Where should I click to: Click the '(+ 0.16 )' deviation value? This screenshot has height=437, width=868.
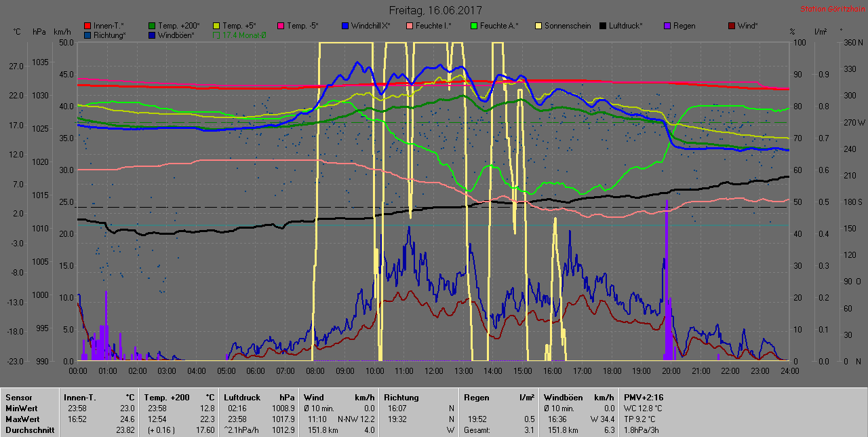(x=161, y=430)
